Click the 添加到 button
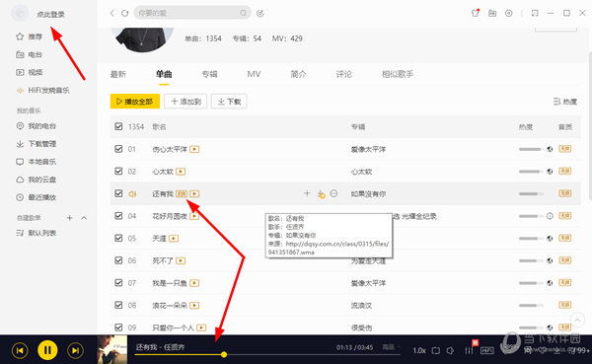The width and height of the screenshot is (592, 364). (185, 102)
